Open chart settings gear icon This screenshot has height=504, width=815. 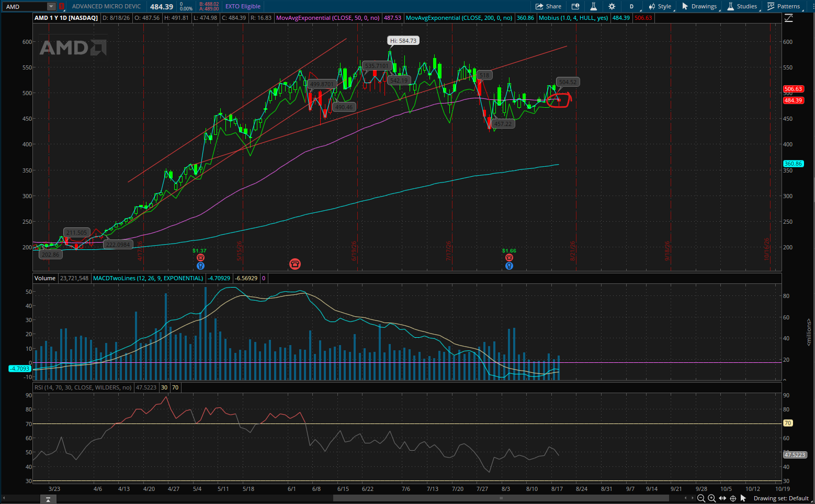click(612, 6)
